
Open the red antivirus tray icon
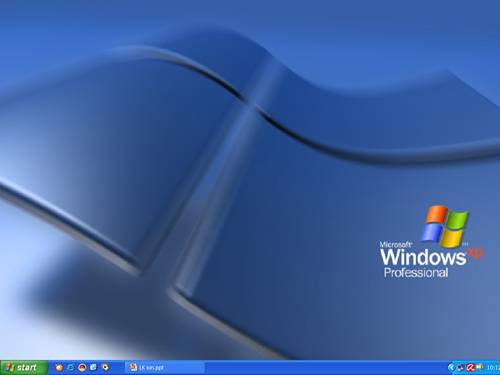pos(470,368)
